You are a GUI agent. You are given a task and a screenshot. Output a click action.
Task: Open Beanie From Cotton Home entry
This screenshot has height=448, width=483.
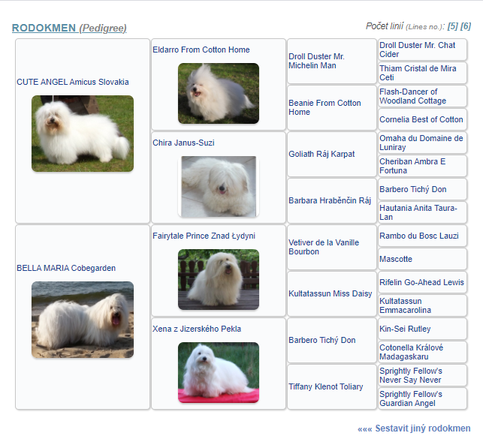tap(325, 107)
